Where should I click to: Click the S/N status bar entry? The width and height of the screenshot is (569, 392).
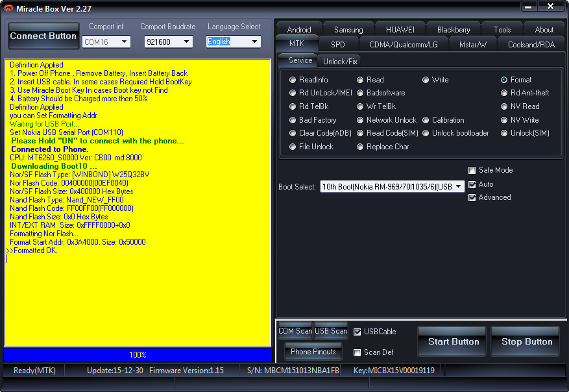click(293, 371)
